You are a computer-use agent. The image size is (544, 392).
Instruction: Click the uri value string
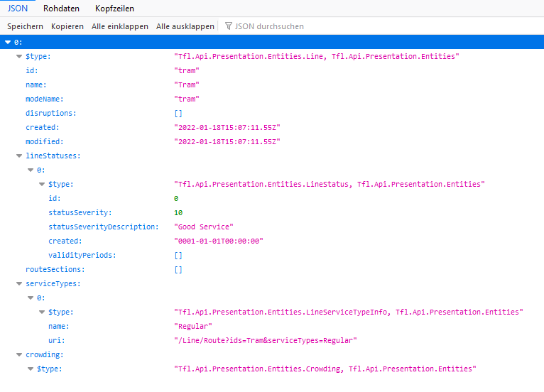tap(265, 341)
